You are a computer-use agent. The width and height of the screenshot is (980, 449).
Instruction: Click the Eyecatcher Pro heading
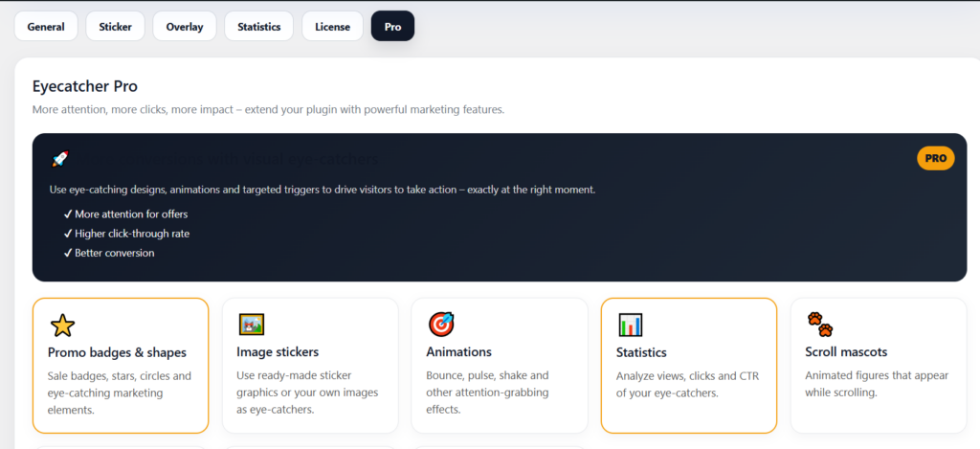point(85,86)
